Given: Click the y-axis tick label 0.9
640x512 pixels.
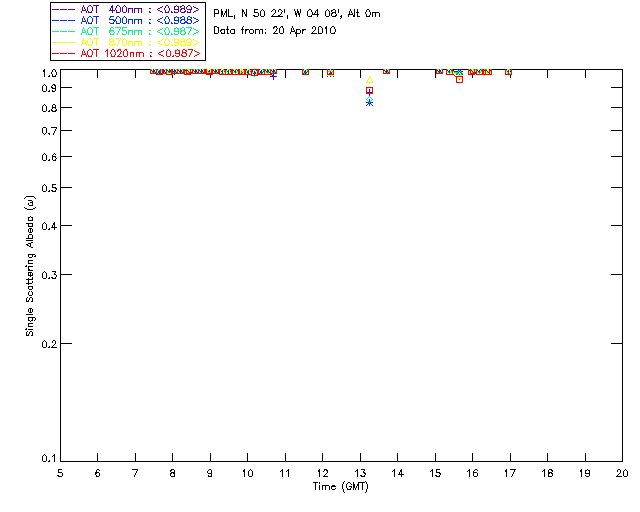Looking at the screenshot, I should pos(49,88).
